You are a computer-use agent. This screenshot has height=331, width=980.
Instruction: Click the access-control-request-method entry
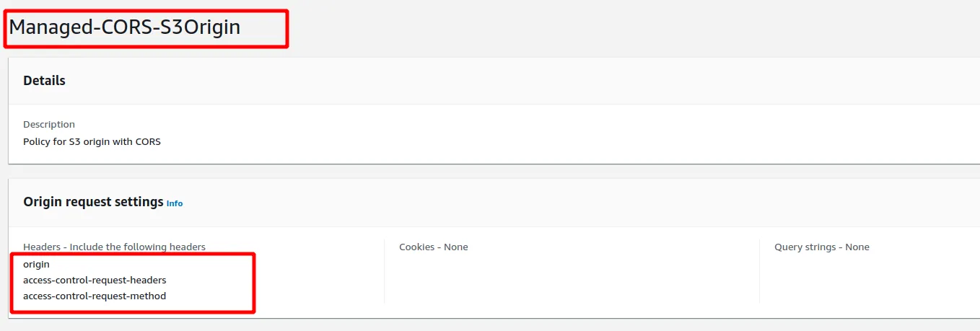pyautogui.click(x=95, y=296)
